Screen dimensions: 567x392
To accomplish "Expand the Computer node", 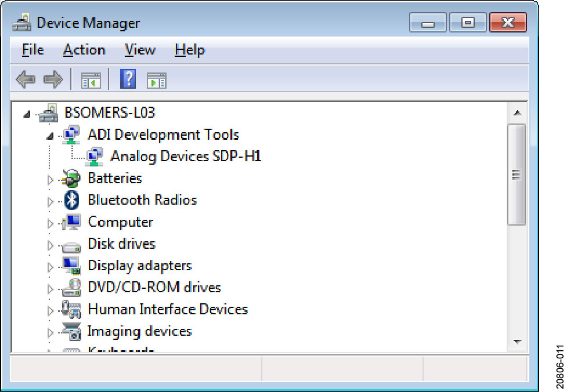I will (x=50, y=223).
